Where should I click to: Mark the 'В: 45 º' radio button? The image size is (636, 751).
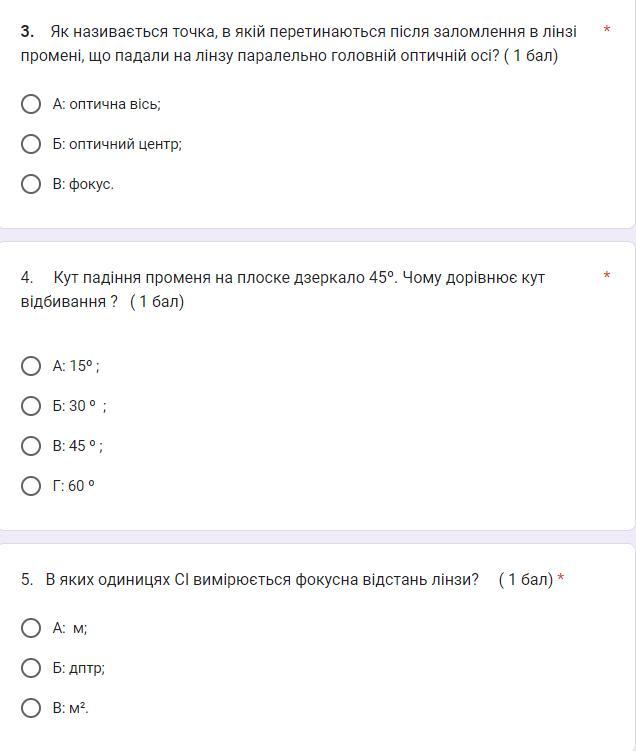[31, 446]
